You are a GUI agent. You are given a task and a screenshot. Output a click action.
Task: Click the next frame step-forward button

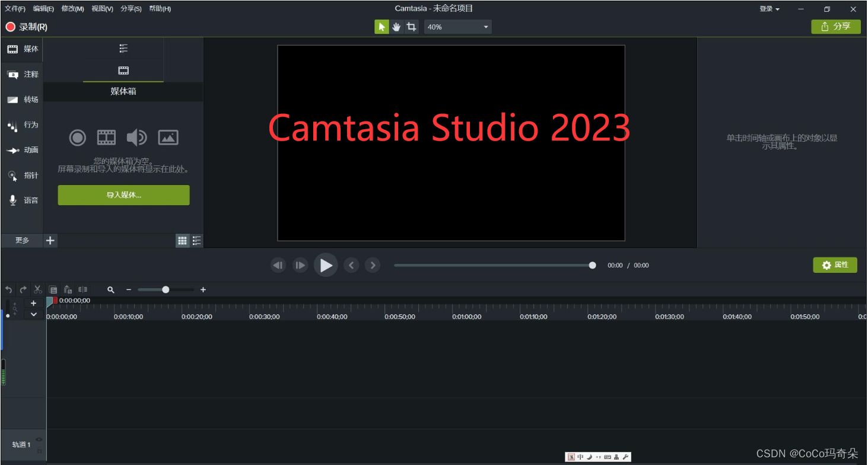click(x=301, y=265)
